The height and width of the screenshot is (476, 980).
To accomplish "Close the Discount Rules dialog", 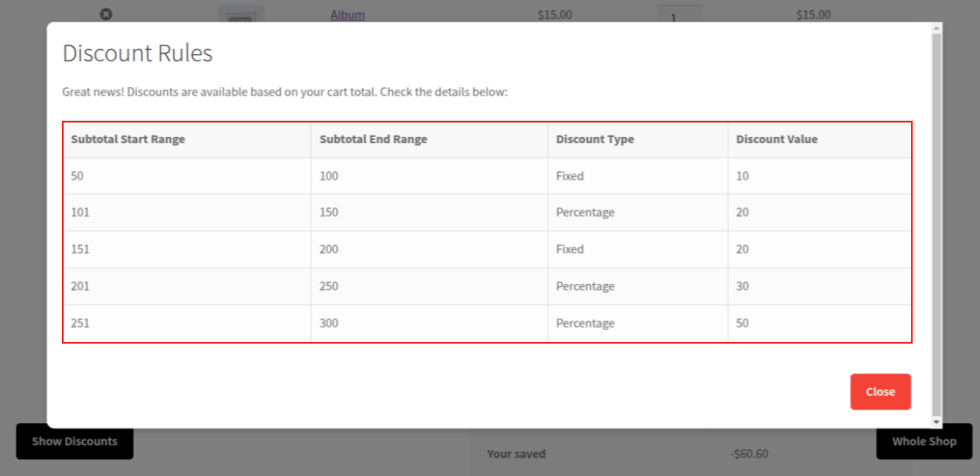I will point(880,392).
